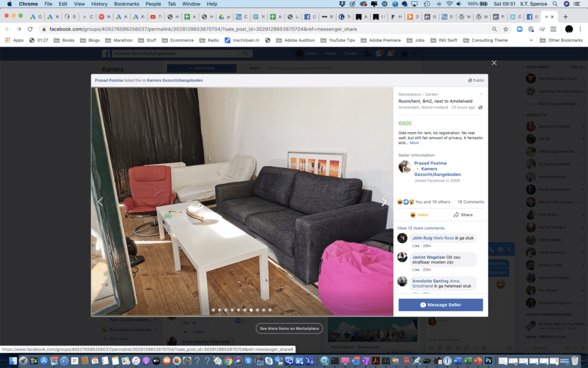
Task: Open the Inschrijven.nl bookmark
Action: 242,40
